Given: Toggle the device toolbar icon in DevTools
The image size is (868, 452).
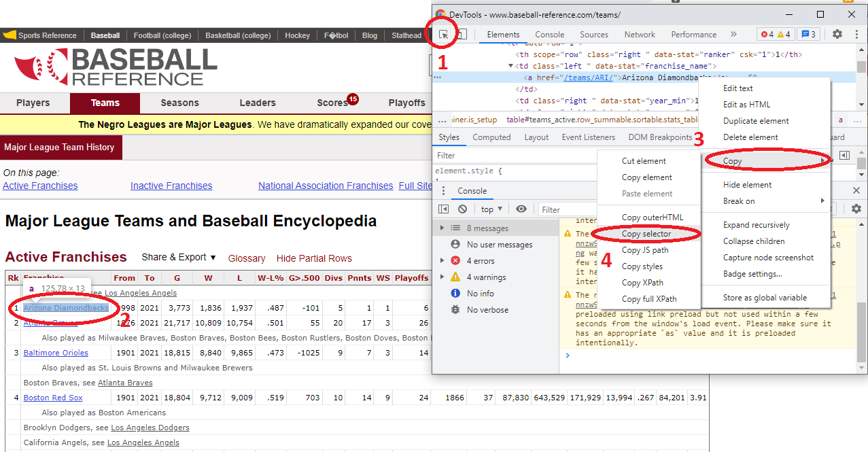Looking at the screenshot, I should (x=462, y=35).
